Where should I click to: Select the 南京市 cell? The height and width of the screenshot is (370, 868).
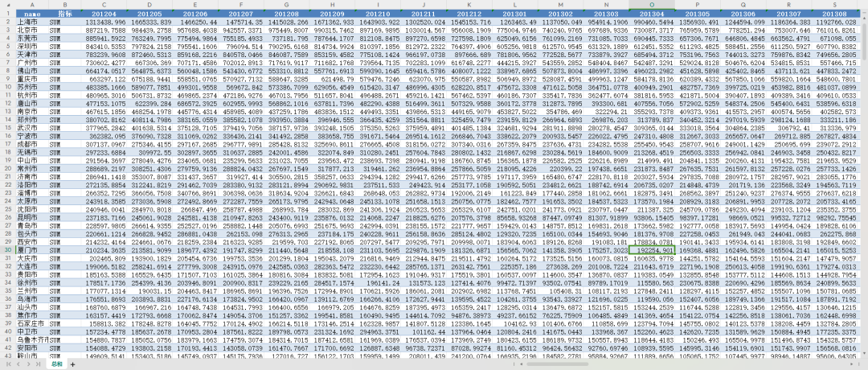click(33, 112)
